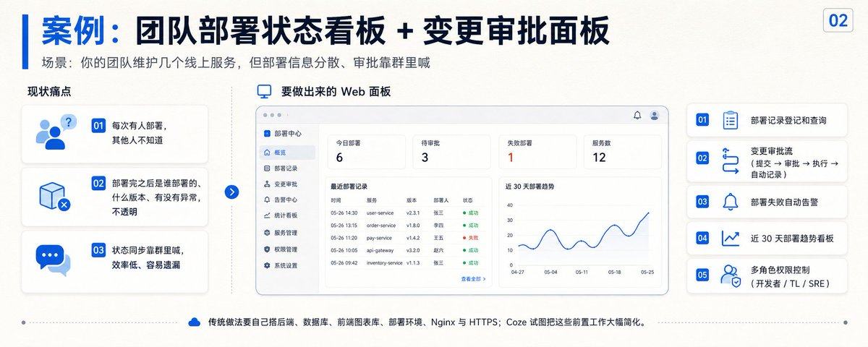
Task: Open the 今日部署 stat card
Action: [367, 152]
